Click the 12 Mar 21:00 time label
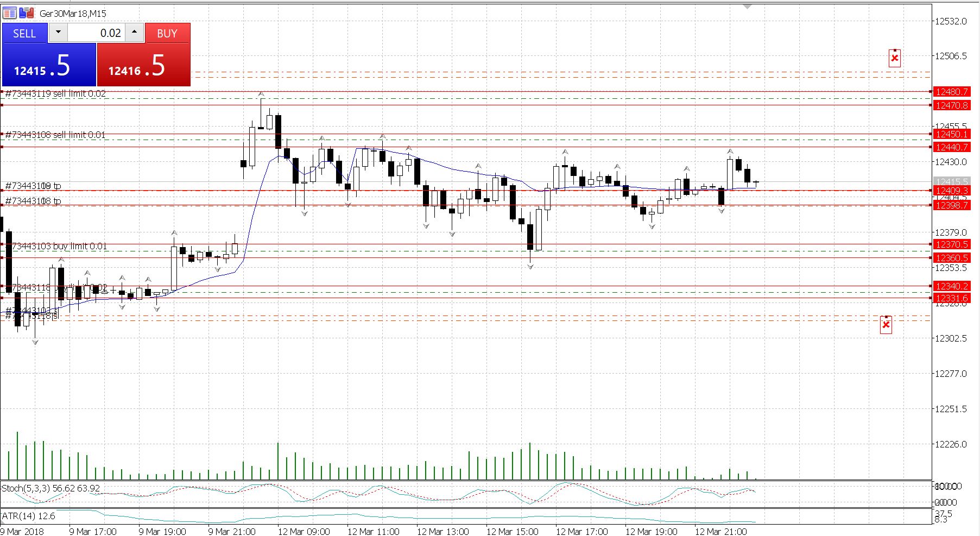 (x=720, y=531)
